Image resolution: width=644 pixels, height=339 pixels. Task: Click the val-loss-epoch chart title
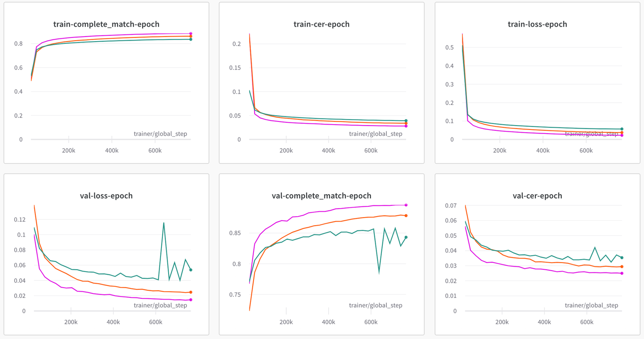pyautogui.click(x=106, y=196)
